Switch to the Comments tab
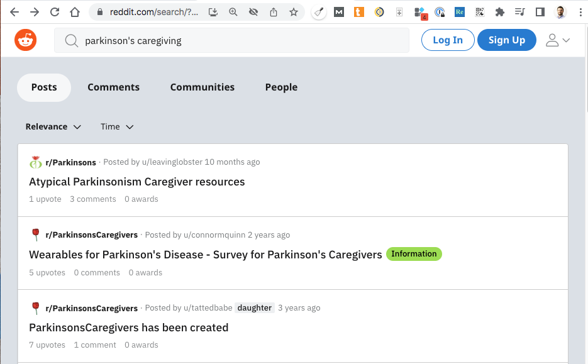 (x=113, y=87)
